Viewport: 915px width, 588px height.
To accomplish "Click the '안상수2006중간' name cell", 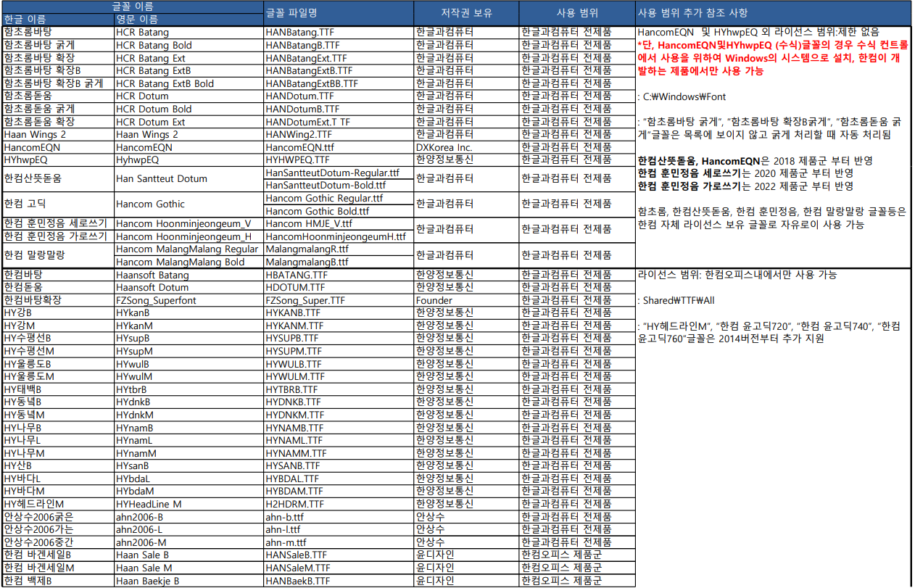I will (x=58, y=542).
